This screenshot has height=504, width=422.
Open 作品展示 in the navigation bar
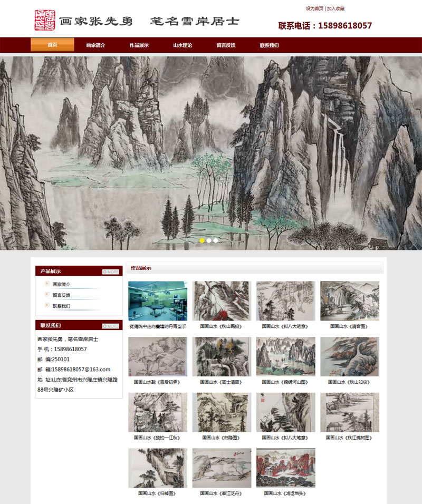139,45
